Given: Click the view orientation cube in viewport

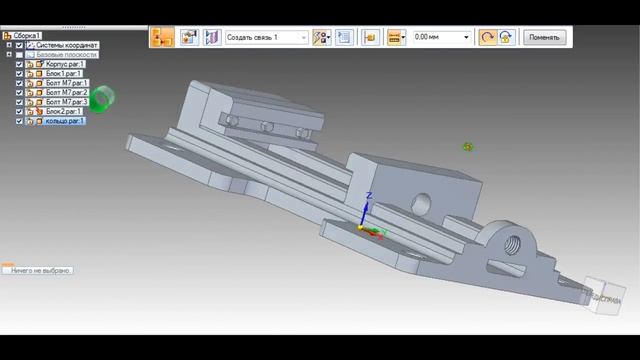Looking at the screenshot, I should pyautogui.click(x=604, y=296).
